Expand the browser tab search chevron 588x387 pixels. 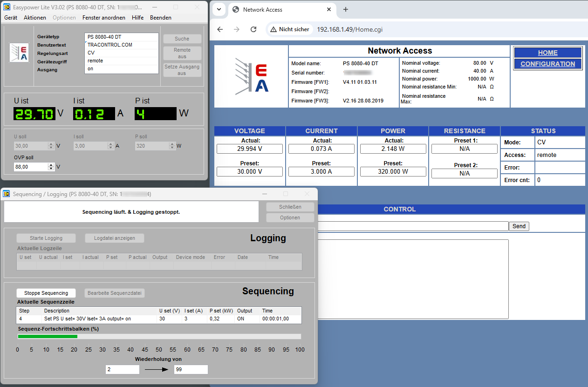tap(219, 9)
